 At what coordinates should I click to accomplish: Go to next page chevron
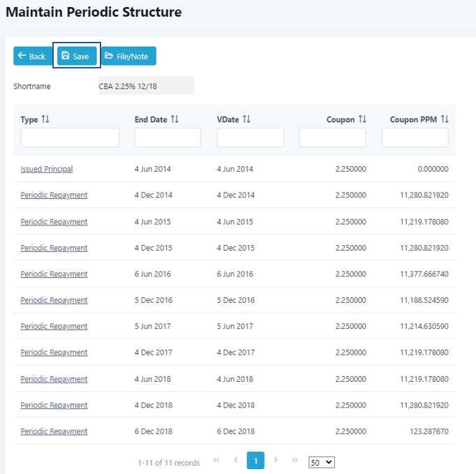pos(276,461)
